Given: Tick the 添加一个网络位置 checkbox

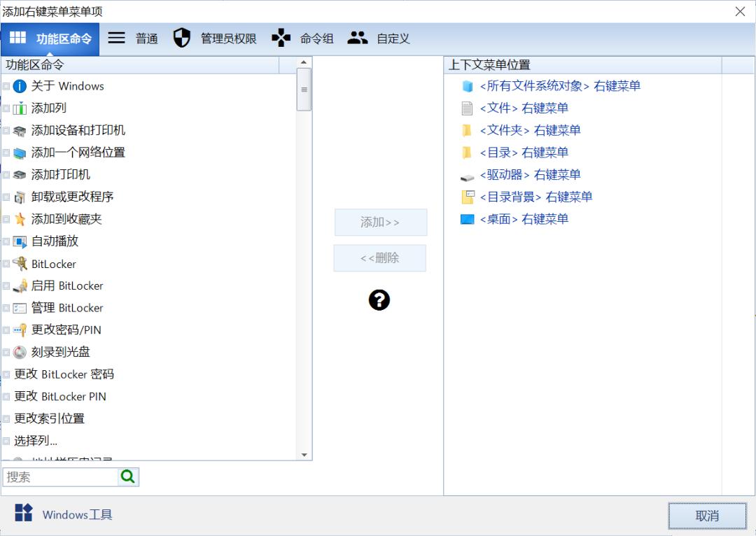Looking at the screenshot, I should tap(6, 152).
